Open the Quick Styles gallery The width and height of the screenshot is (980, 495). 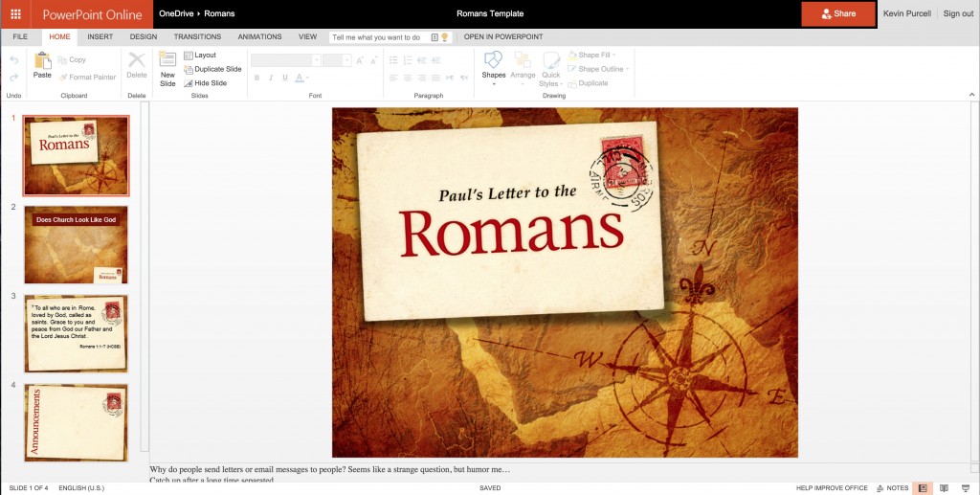pos(550,69)
